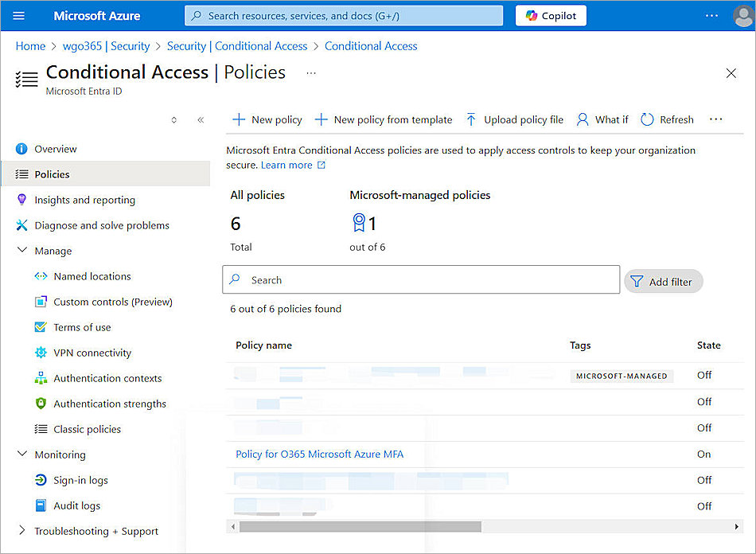
Task: Open Sign-in logs under Monitoring
Action: 82,480
